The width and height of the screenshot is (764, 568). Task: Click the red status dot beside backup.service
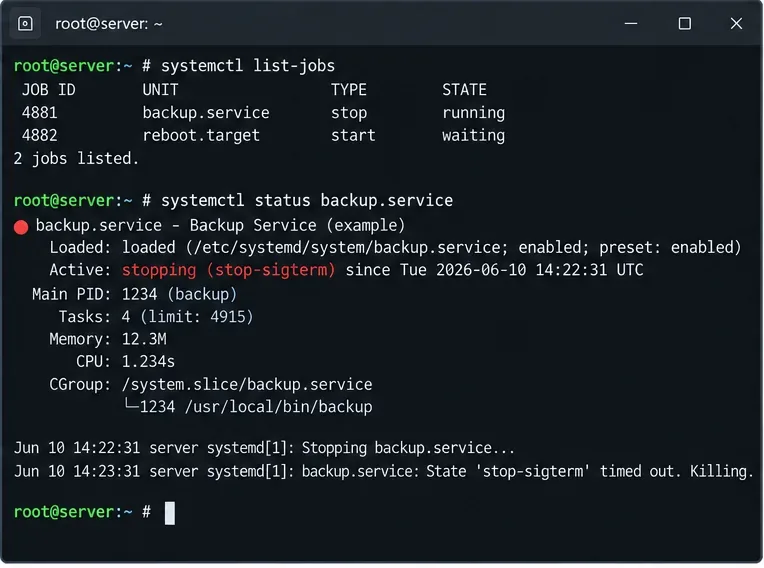click(21, 227)
